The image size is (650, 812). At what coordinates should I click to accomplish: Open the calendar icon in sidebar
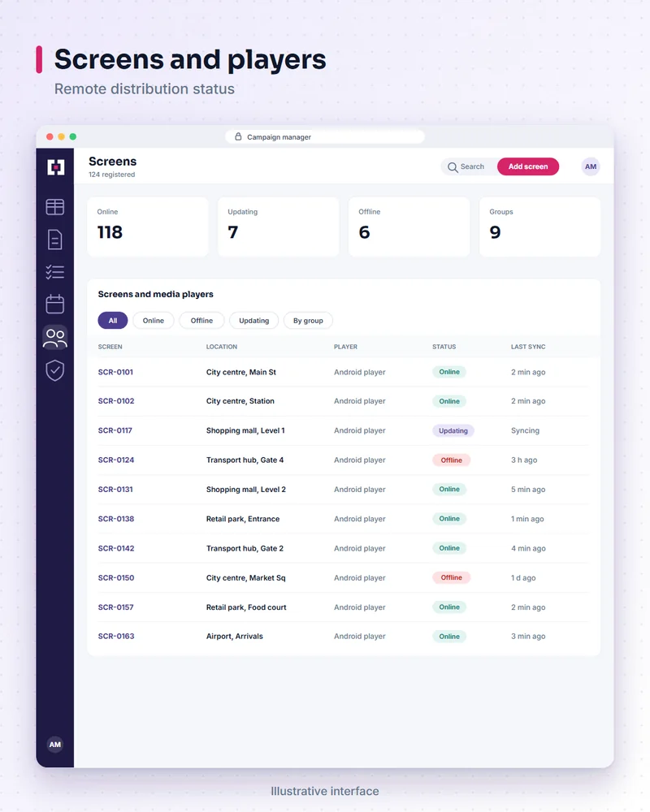55,304
